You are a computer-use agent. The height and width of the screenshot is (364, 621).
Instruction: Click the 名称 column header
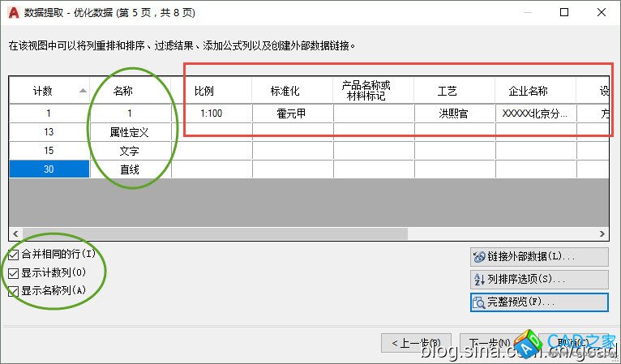[122, 91]
